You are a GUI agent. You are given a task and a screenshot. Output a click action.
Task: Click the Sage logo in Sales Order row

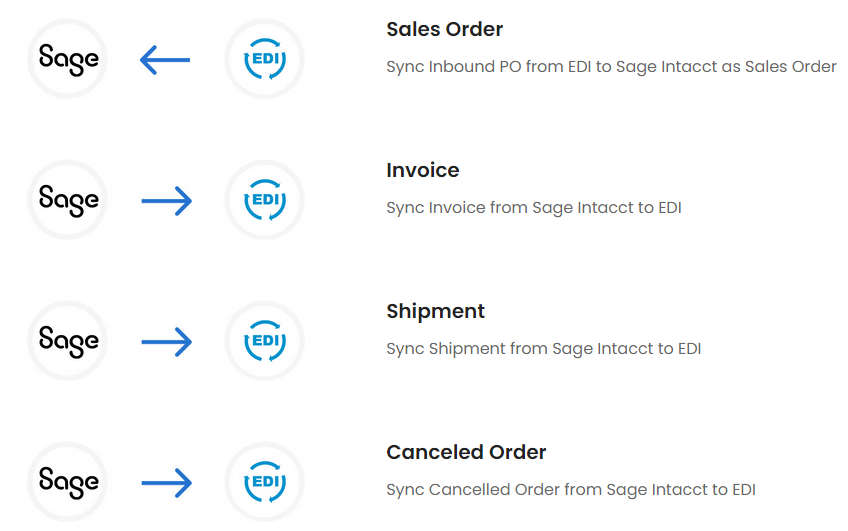(68, 60)
